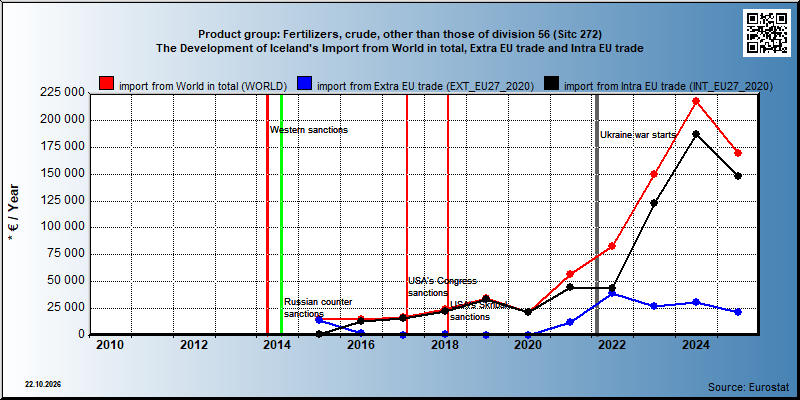Click the red World data point at 2024 peak
Screen dimensions: 800x400
(x=696, y=101)
